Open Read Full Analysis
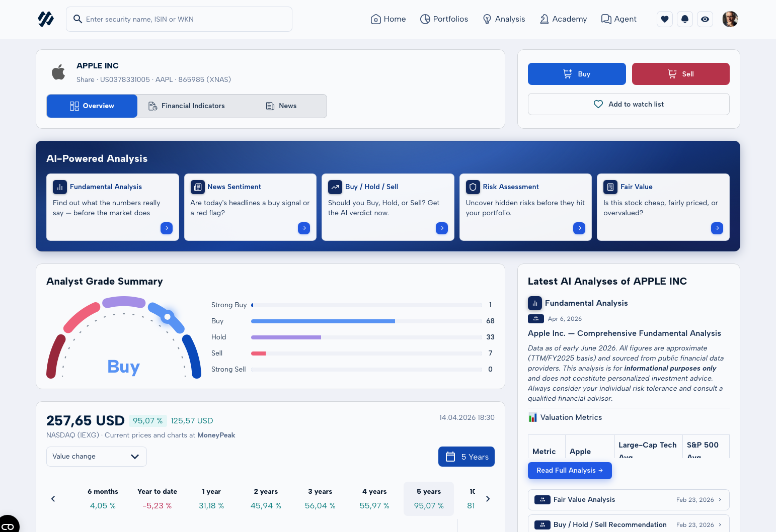 point(570,471)
